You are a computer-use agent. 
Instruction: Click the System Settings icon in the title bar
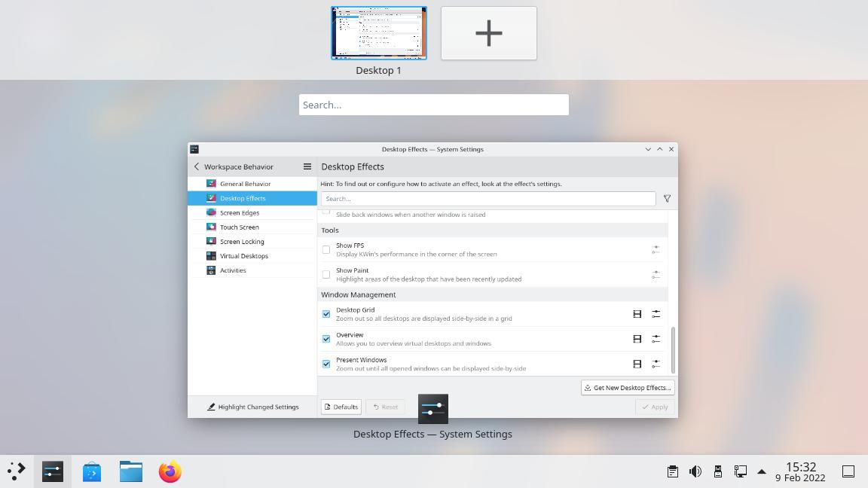(x=194, y=149)
